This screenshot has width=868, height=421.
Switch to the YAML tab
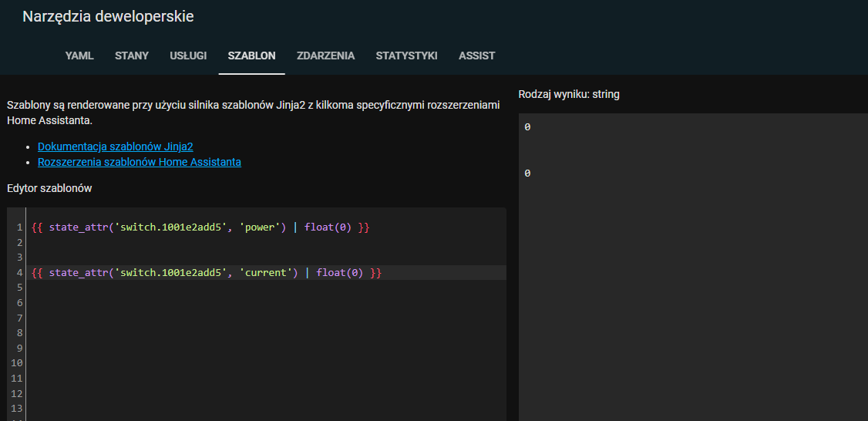(x=79, y=56)
